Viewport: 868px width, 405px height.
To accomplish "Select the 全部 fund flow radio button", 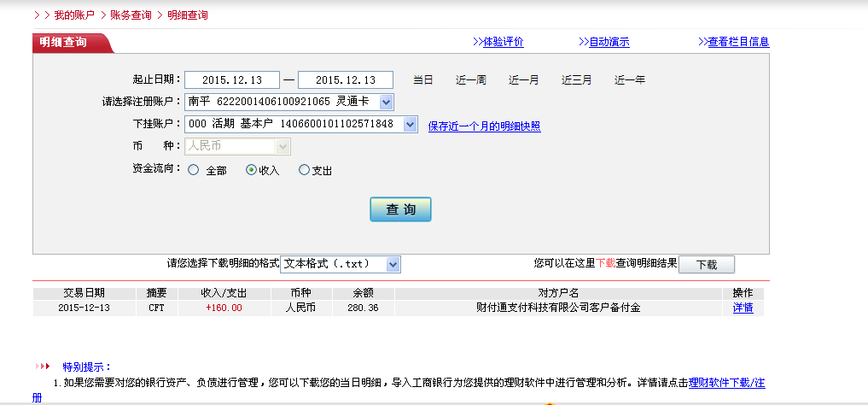I will [x=193, y=170].
